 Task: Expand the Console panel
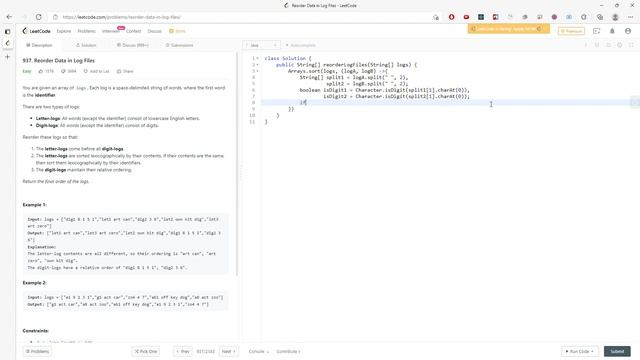pyautogui.click(x=258, y=351)
